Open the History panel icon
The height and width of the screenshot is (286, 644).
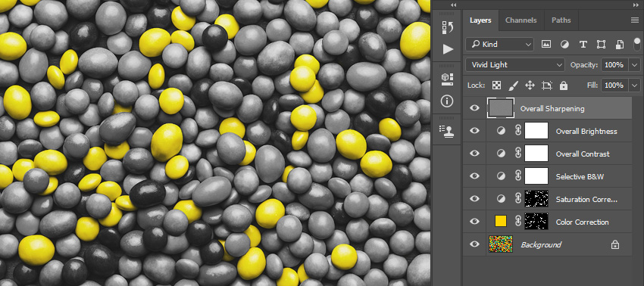tap(447, 27)
